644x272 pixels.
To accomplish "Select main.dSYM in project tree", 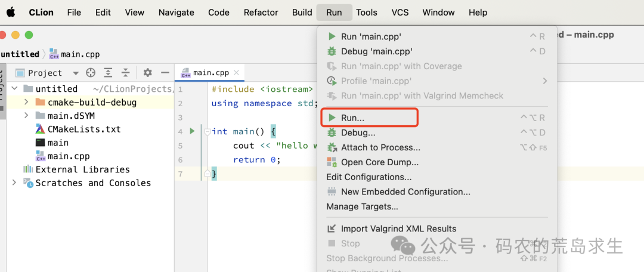I will click(x=71, y=116).
